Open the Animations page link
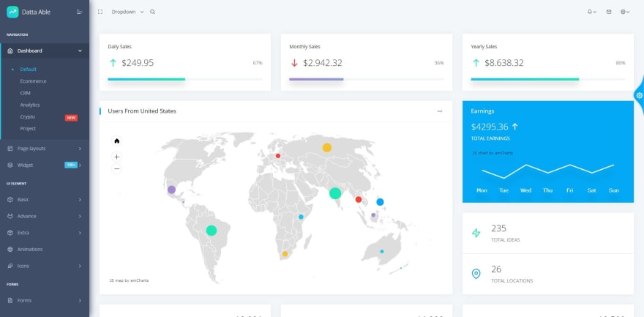 click(x=30, y=249)
